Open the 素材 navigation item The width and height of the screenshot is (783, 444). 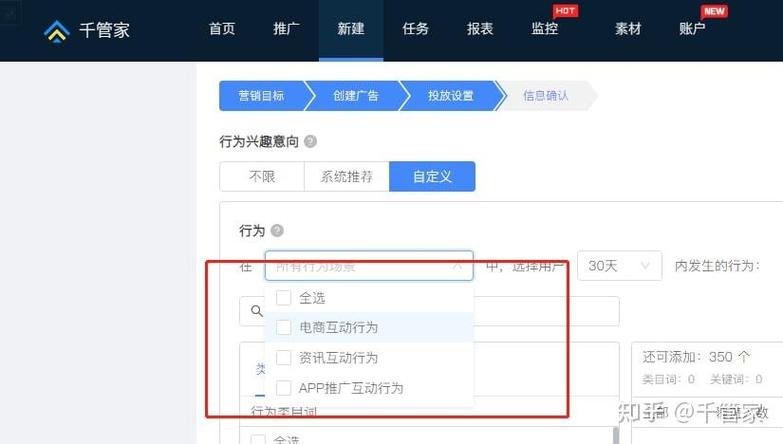click(x=628, y=28)
